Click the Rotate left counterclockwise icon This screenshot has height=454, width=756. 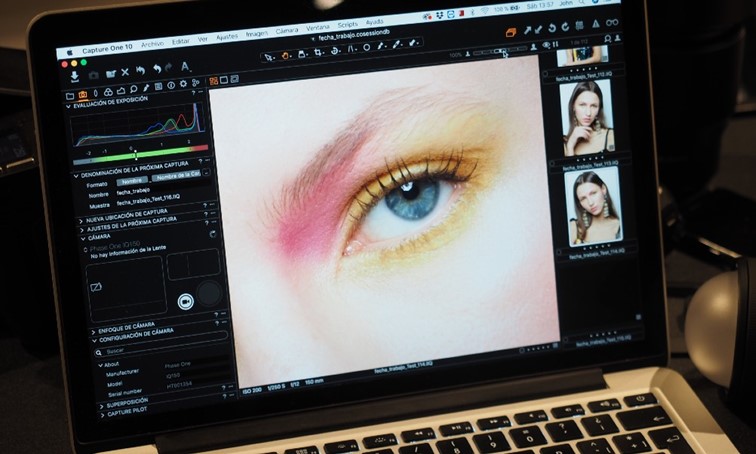[x=553, y=28]
